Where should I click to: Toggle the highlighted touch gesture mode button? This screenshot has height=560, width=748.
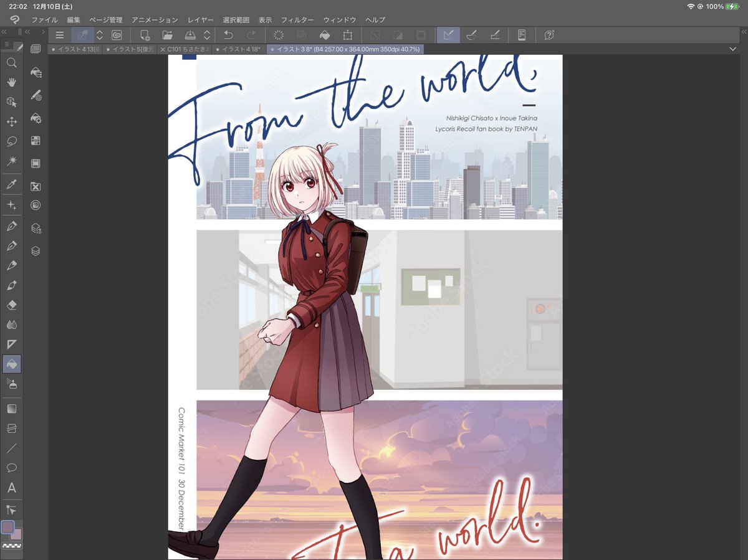point(82,36)
